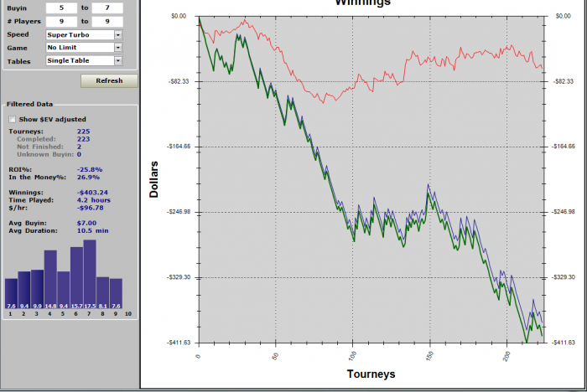
Task: Click the x-axis tick label 150
Action: [x=429, y=356]
